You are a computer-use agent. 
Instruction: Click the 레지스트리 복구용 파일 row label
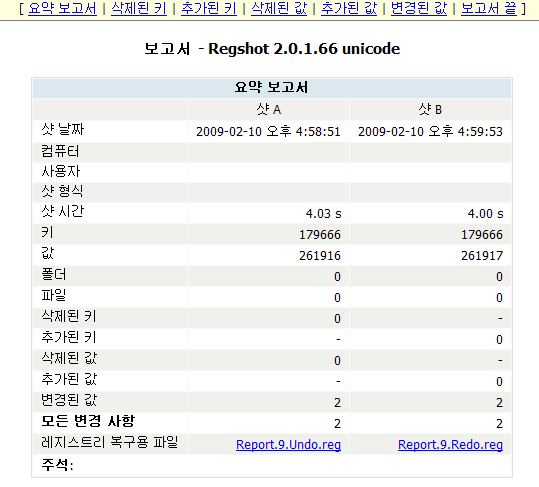click(110, 442)
